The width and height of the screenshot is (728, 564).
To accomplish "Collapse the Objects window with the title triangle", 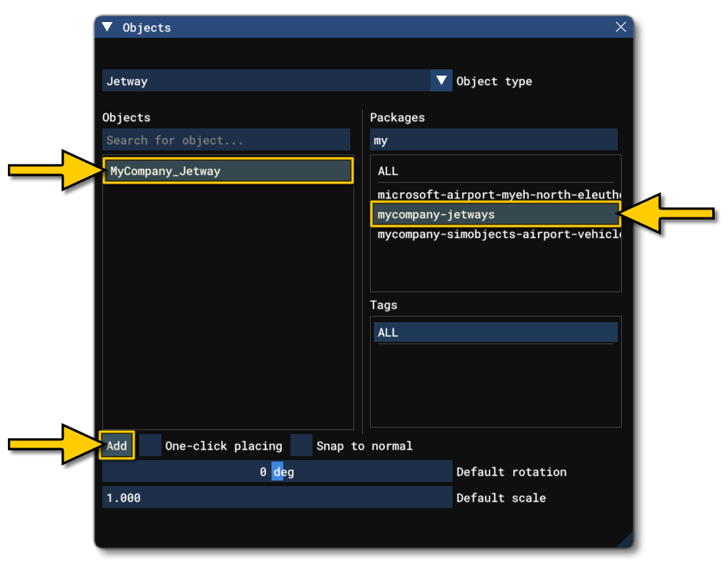I will [x=108, y=28].
